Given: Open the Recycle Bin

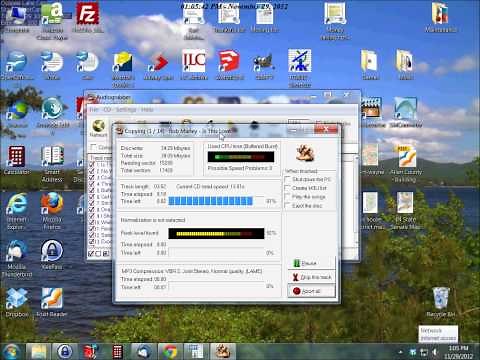Looking at the screenshot, I should [x=441, y=302].
